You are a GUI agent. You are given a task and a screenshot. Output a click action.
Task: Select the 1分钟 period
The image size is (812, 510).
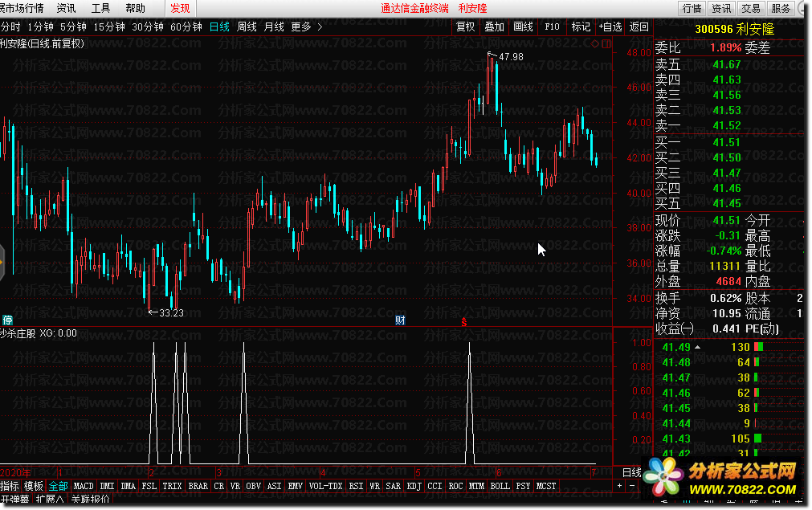click(x=40, y=27)
